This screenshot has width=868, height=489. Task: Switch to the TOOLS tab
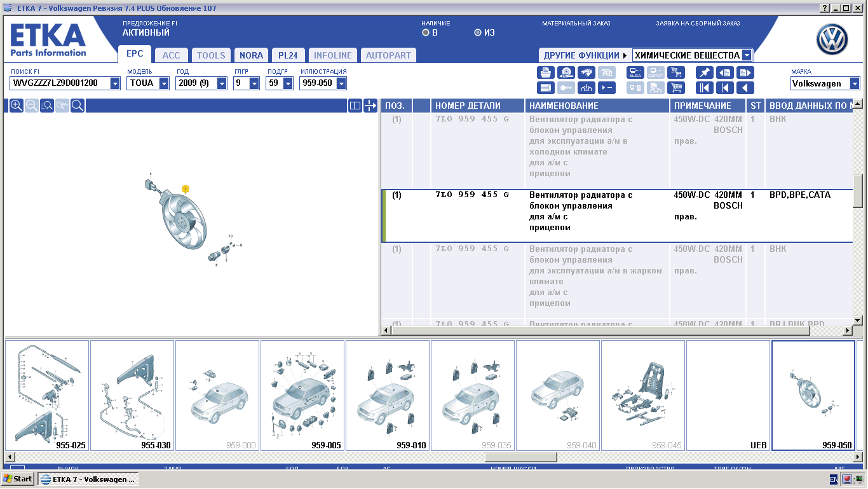coord(211,55)
